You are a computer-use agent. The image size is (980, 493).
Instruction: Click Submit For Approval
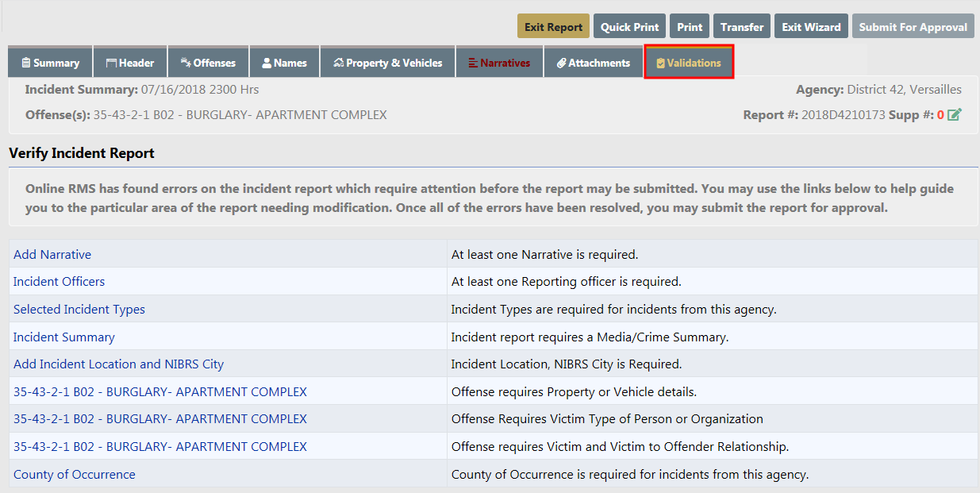913,27
